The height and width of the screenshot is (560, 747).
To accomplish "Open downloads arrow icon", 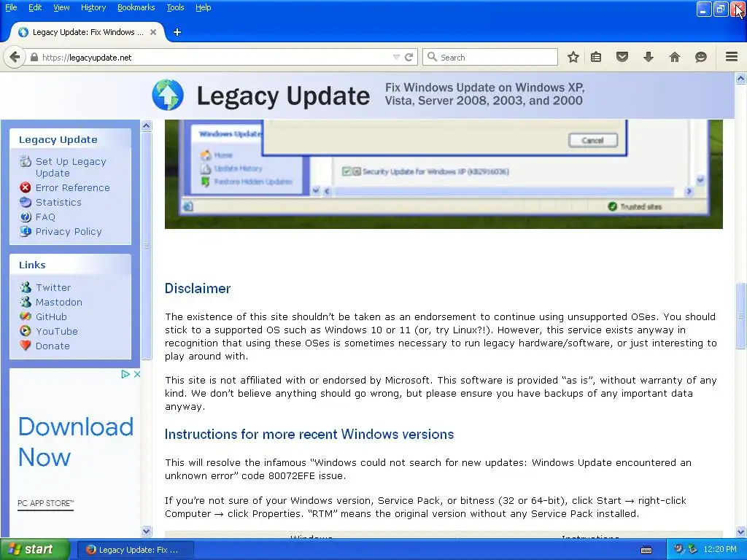I will [648, 57].
